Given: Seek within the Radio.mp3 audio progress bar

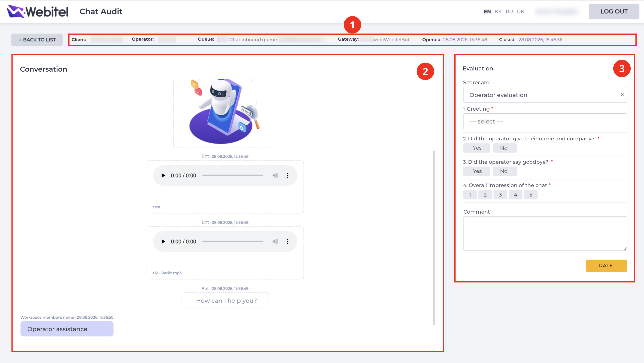Looking at the screenshot, I should click(x=233, y=242).
